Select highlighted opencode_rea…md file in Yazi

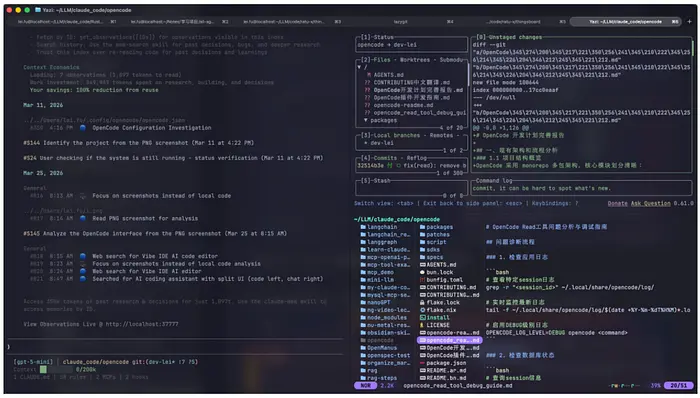coord(449,340)
